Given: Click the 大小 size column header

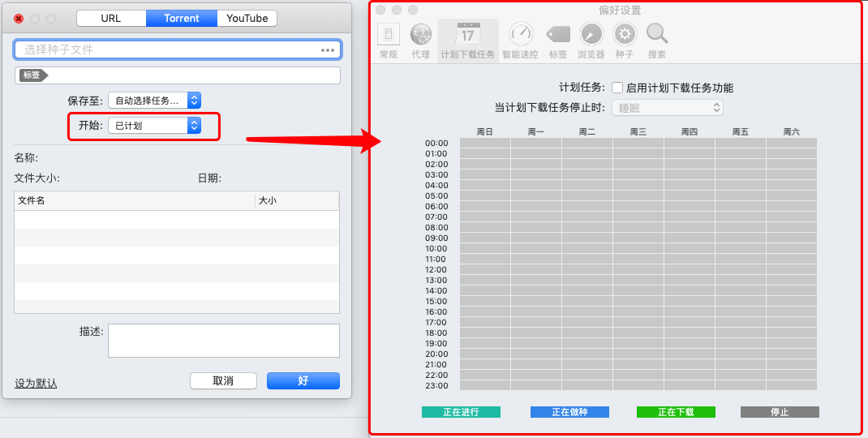Looking at the screenshot, I should coord(297,200).
